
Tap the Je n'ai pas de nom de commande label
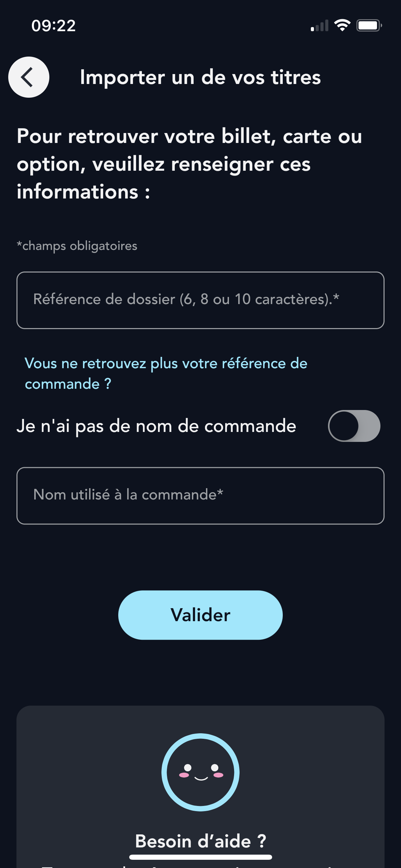click(x=156, y=426)
